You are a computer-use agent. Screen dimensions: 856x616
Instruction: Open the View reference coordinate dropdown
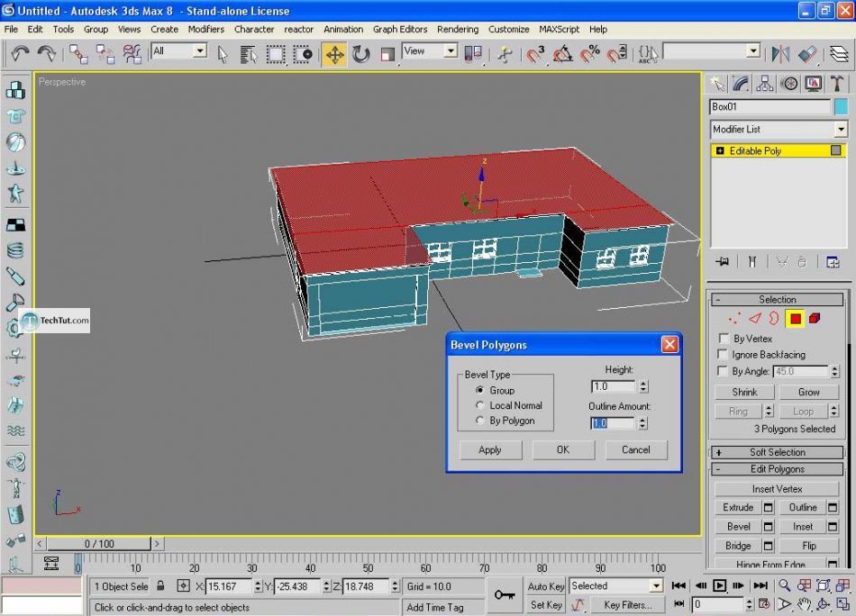tap(451, 50)
